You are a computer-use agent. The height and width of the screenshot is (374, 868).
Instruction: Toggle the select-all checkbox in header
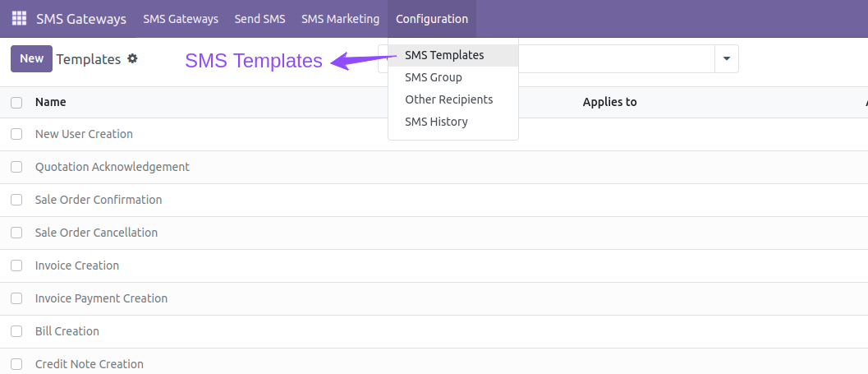click(16, 103)
